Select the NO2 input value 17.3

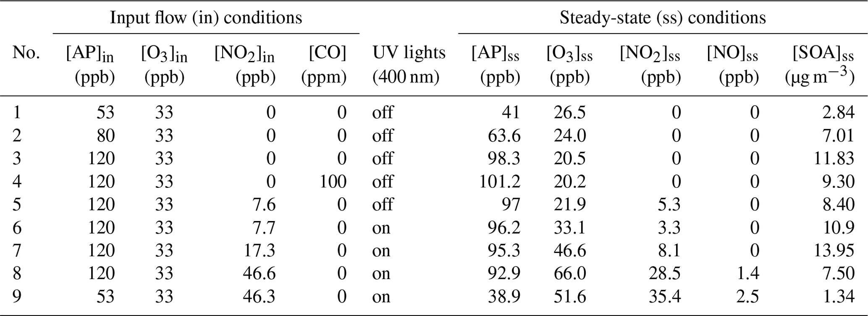coord(259,250)
